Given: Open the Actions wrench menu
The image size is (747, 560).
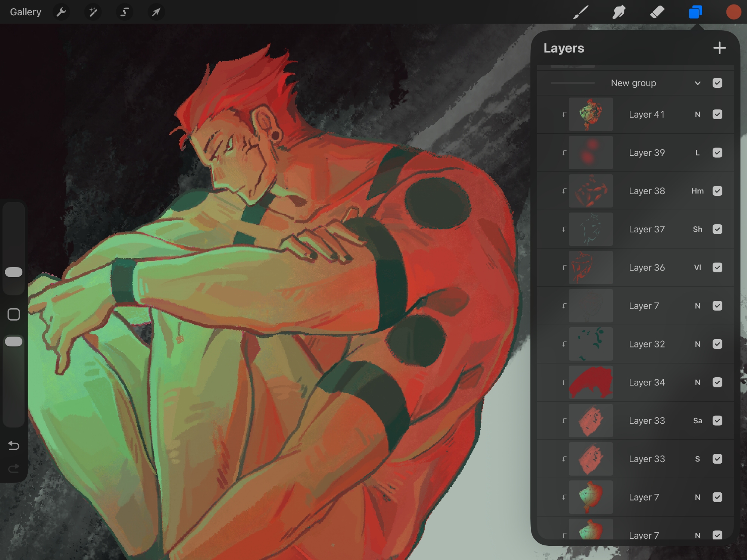Looking at the screenshot, I should coord(61,12).
